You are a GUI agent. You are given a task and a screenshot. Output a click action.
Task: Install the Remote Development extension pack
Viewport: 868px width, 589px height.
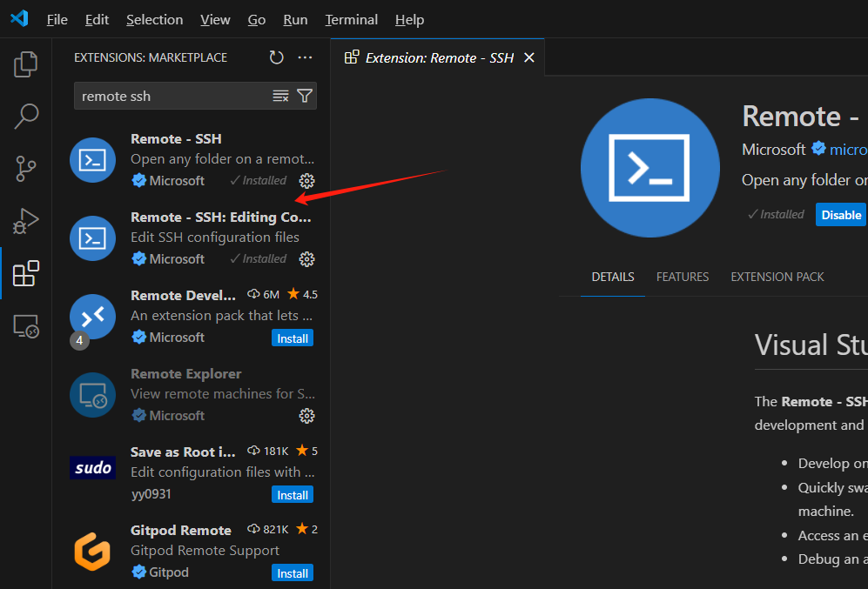(x=292, y=338)
